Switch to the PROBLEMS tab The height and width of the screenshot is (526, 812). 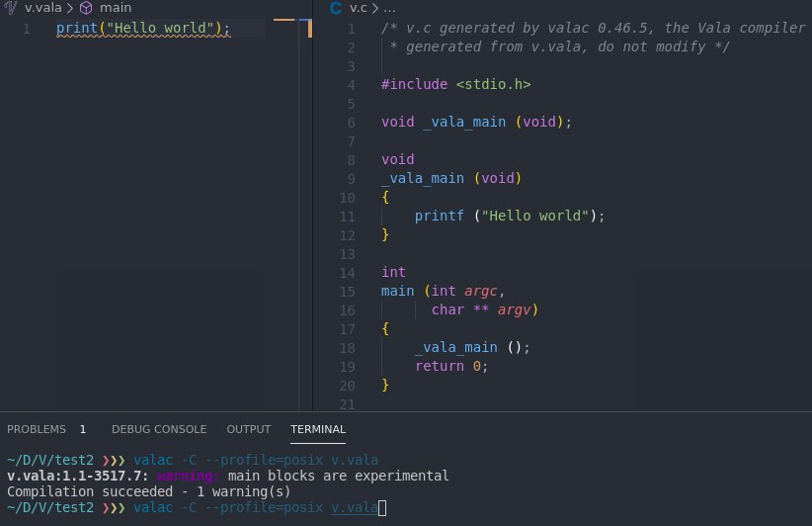pos(37,429)
